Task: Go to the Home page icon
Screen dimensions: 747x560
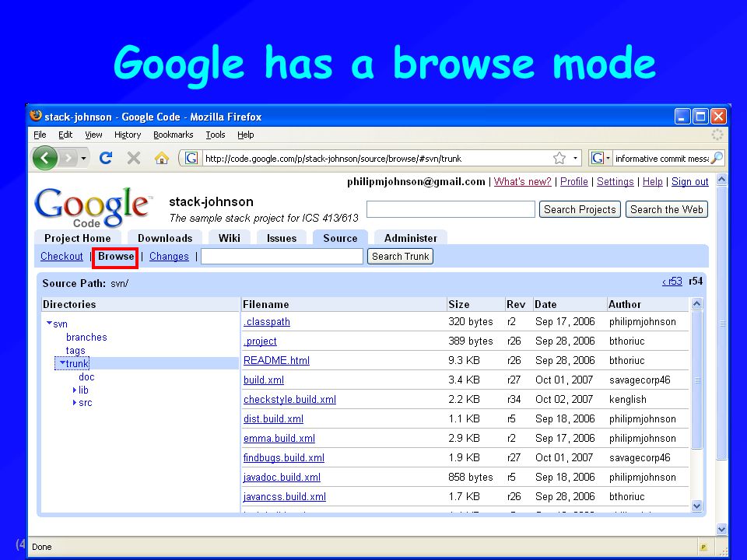Action: pyautogui.click(x=162, y=158)
